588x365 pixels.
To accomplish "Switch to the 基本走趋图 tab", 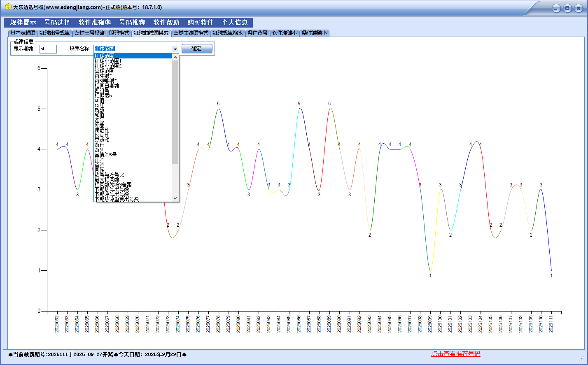I will click(23, 33).
